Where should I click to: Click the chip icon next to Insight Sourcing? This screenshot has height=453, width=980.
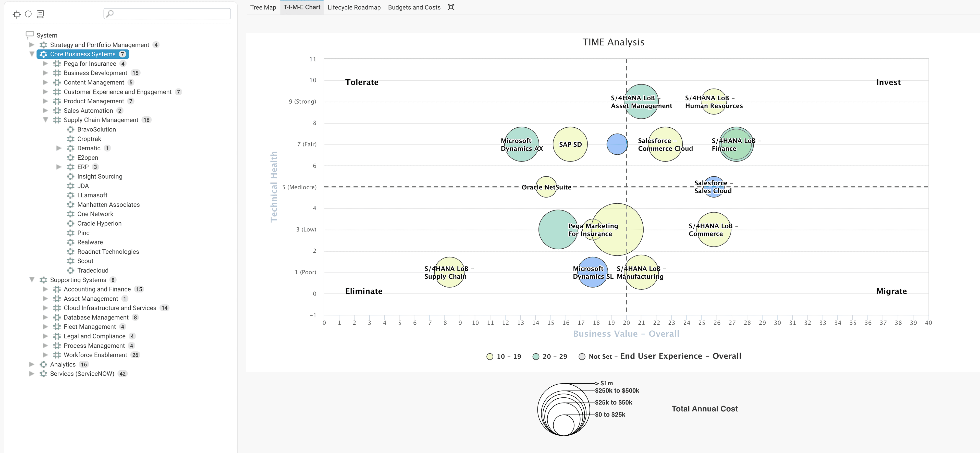(71, 177)
